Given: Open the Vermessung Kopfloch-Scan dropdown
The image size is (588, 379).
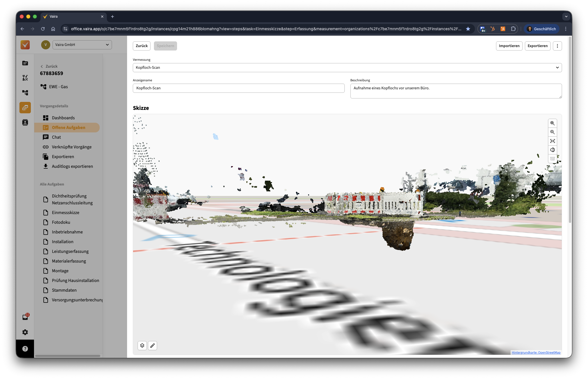Looking at the screenshot, I should [x=347, y=68].
